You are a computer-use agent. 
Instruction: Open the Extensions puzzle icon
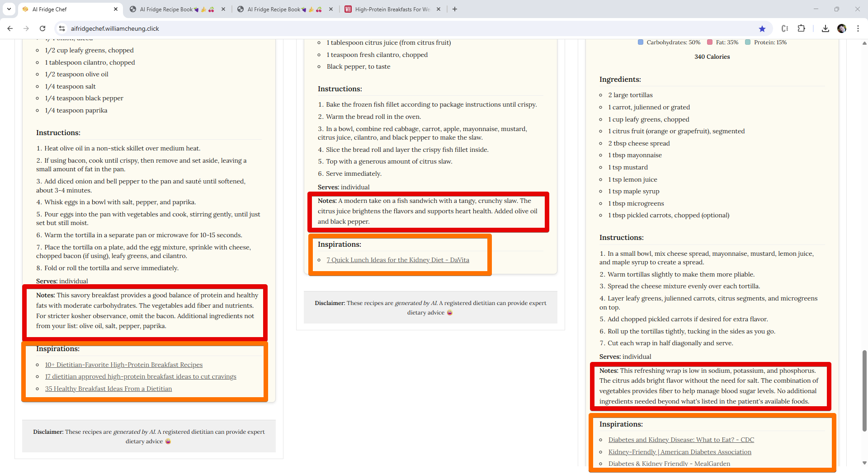click(802, 28)
